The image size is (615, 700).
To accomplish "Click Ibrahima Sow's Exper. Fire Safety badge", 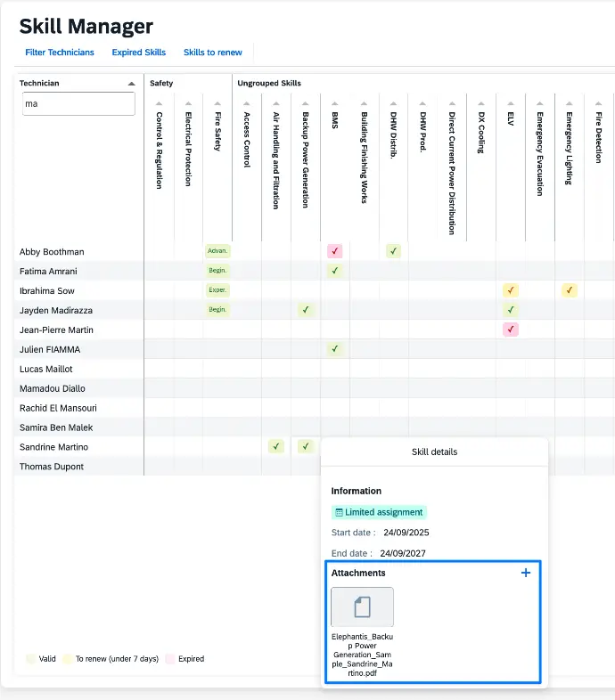I will (x=217, y=290).
